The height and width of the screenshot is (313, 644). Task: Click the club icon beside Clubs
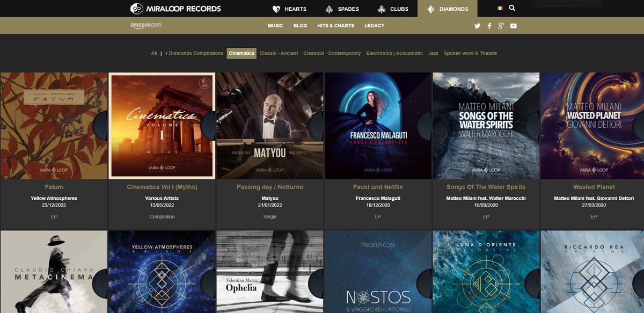(x=381, y=9)
